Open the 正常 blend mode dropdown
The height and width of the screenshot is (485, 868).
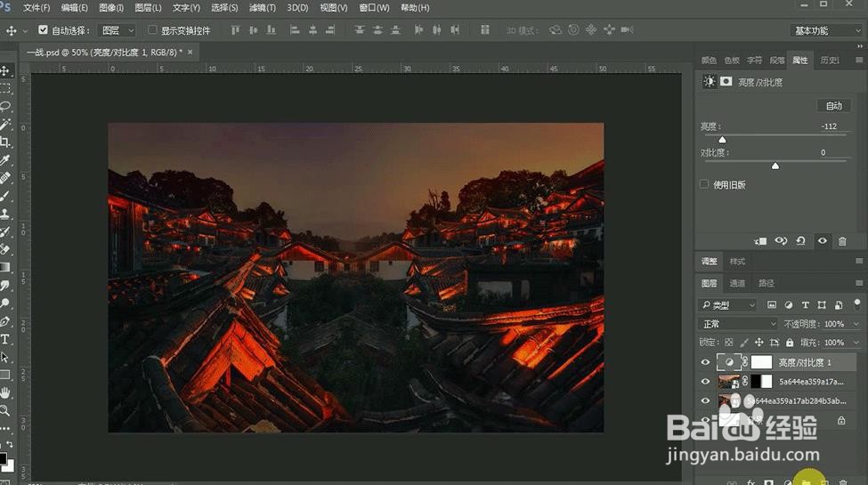click(x=738, y=324)
